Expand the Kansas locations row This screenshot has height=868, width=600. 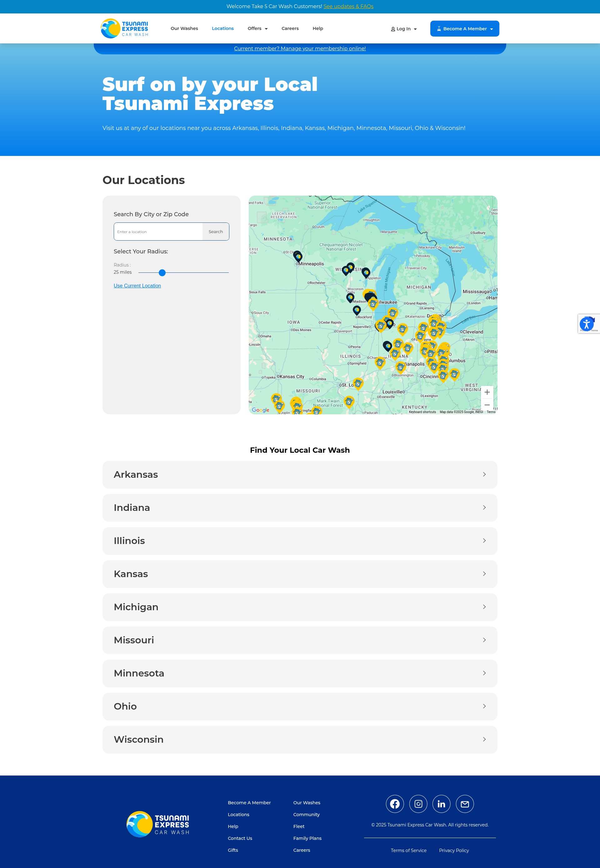[x=300, y=574]
